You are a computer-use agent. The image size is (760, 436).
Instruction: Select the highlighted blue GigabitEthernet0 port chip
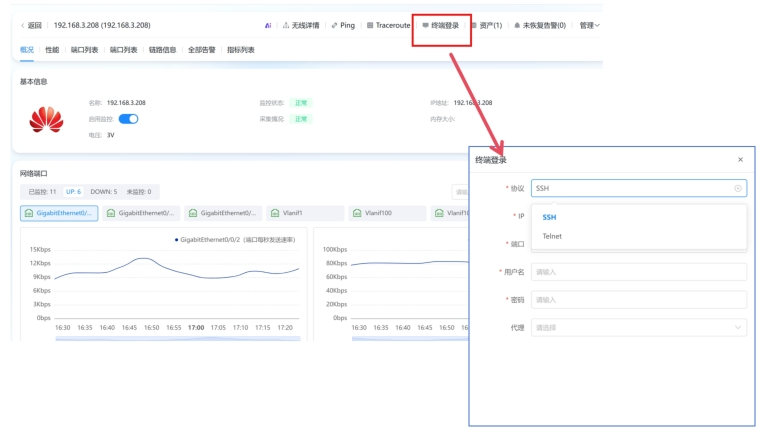coord(59,213)
